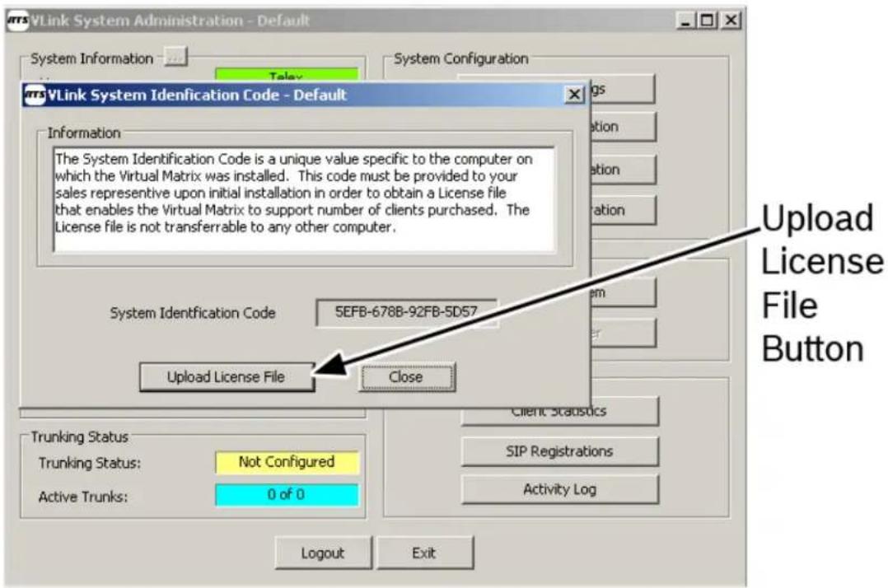Dismiss dialog with title bar X button
The width and height of the screenshot is (888, 588).
click(574, 94)
